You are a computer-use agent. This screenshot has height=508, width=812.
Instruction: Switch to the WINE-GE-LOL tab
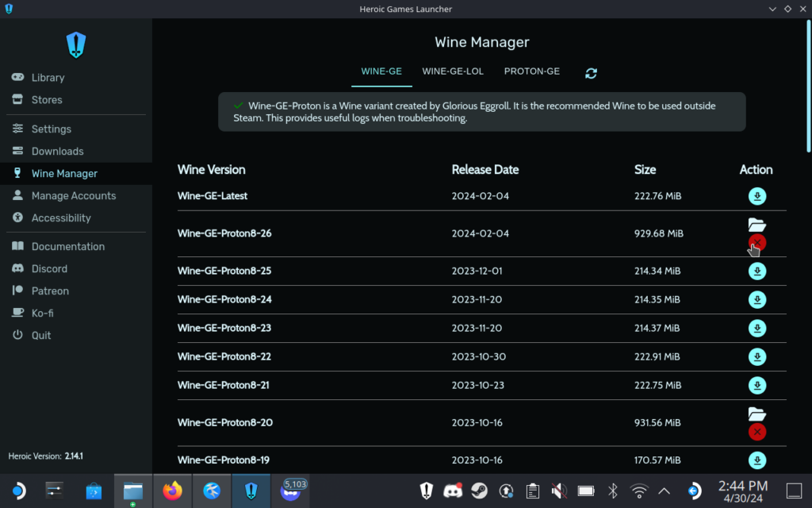click(453, 71)
